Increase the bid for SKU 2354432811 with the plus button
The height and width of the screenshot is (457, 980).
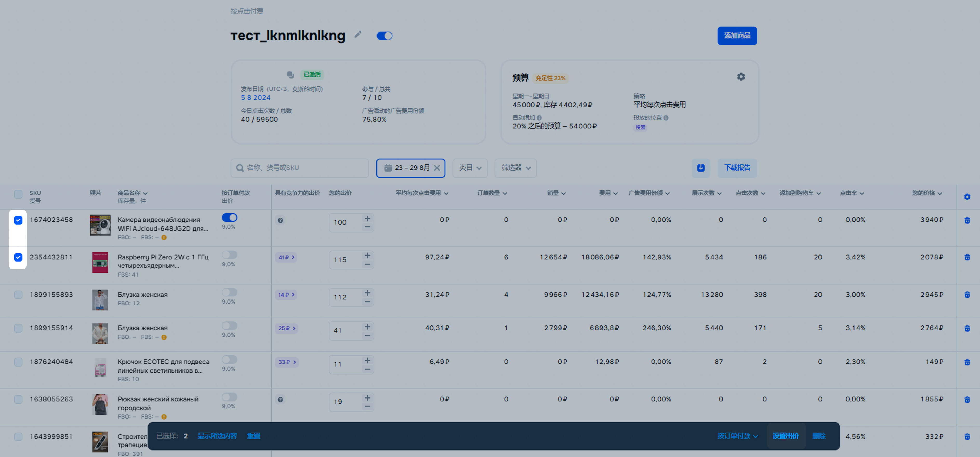tap(367, 256)
